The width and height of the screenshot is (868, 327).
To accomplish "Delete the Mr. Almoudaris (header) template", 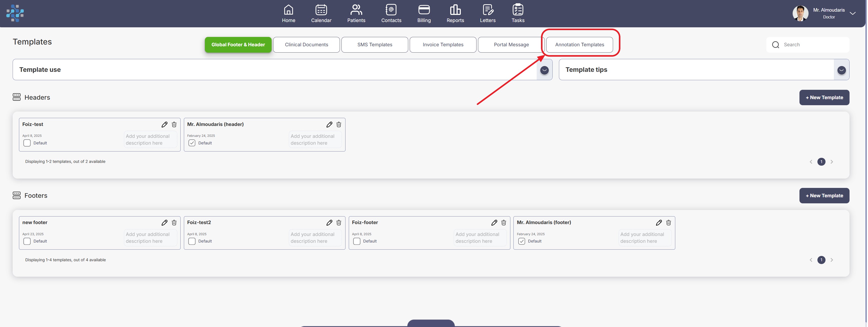I will (x=339, y=125).
